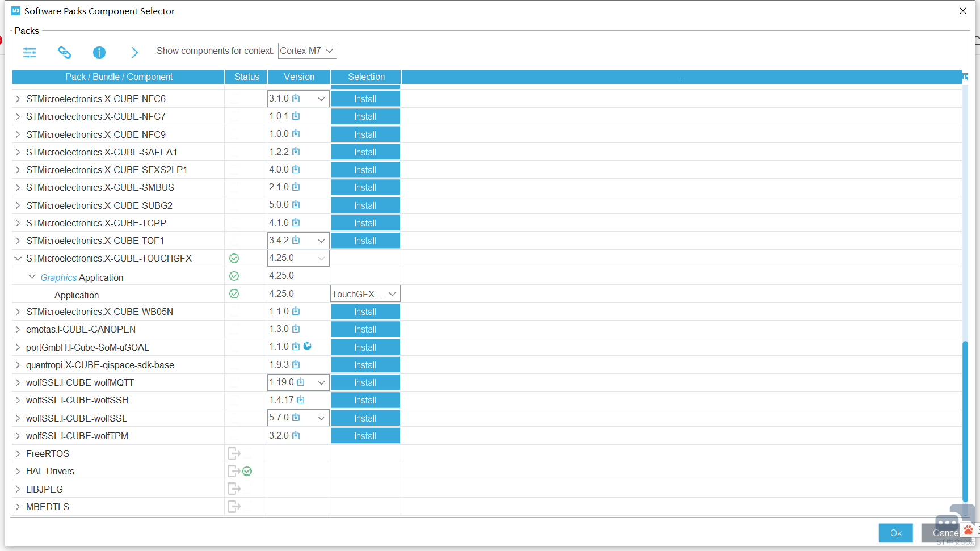
Task: Confirm with the Ok button
Action: point(896,533)
